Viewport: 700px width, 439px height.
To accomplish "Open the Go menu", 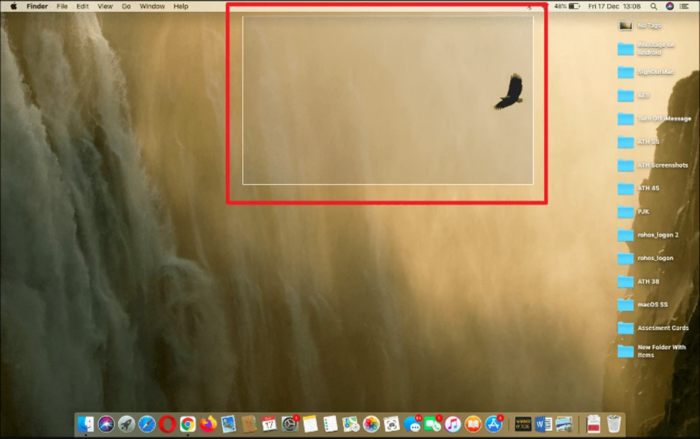I will pos(126,6).
